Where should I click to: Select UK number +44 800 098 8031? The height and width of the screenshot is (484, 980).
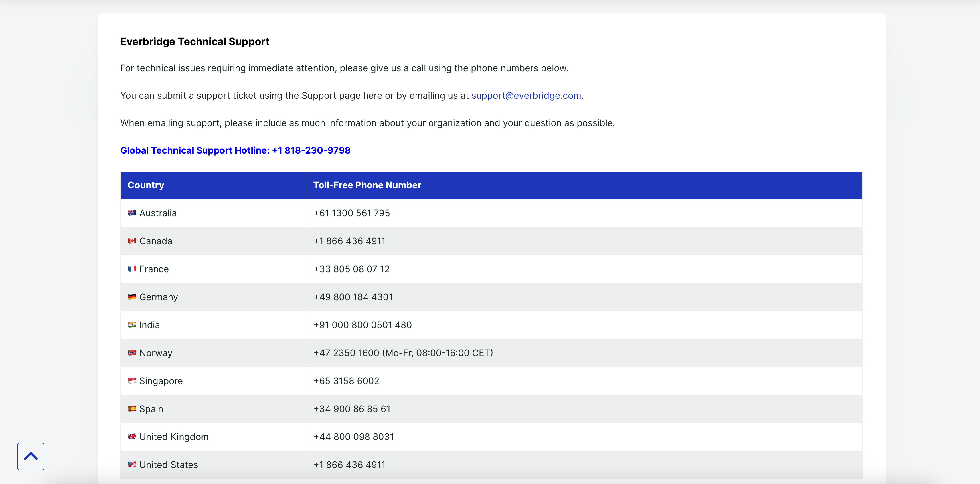pyautogui.click(x=353, y=437)
